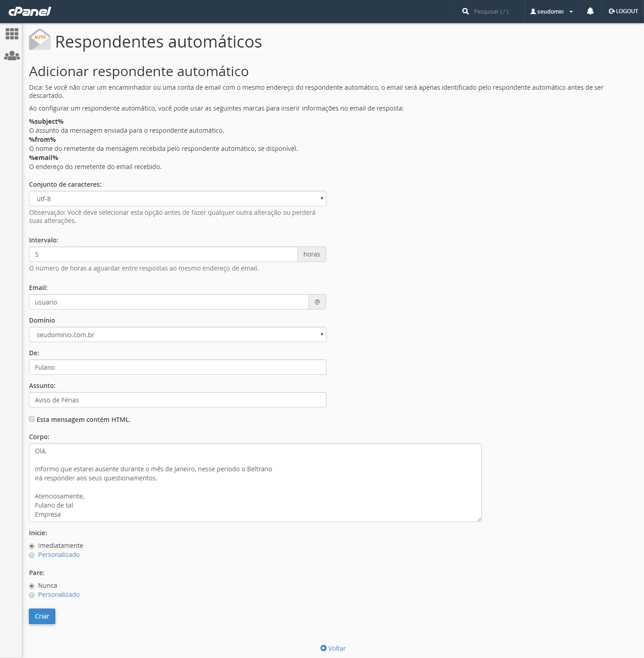Screen dimensions: 644x658
Task: Click the %email% tag text
Action: point(44,158)
